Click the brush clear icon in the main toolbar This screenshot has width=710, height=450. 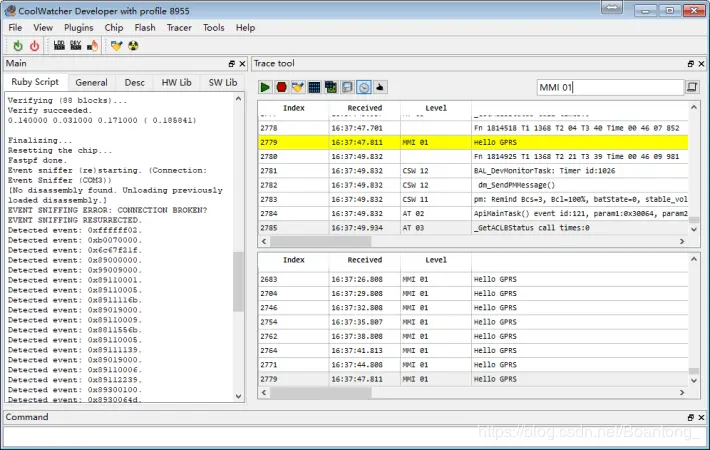click(x=116, y=46)
